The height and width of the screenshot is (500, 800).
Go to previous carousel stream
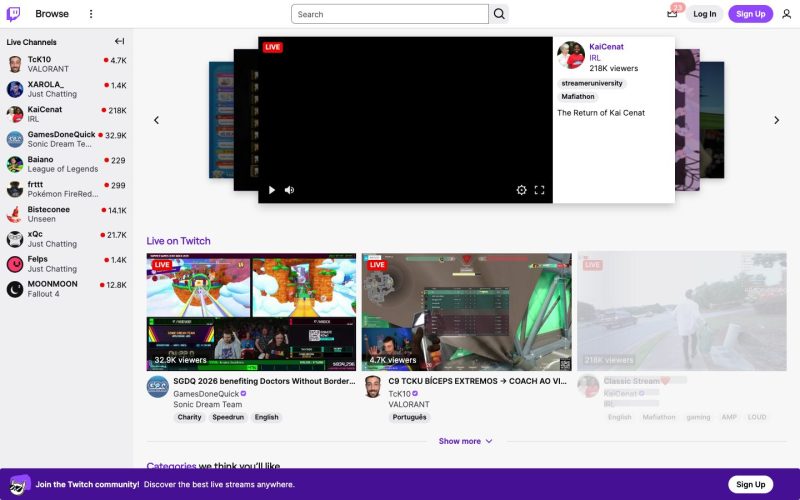coord(157,120)
